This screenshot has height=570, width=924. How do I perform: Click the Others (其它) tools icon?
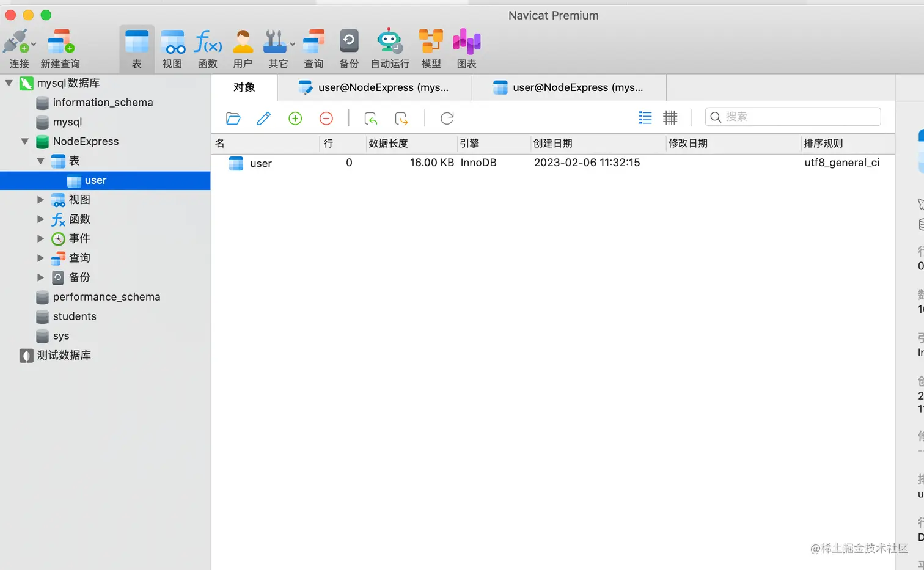[x=274, y=42]
